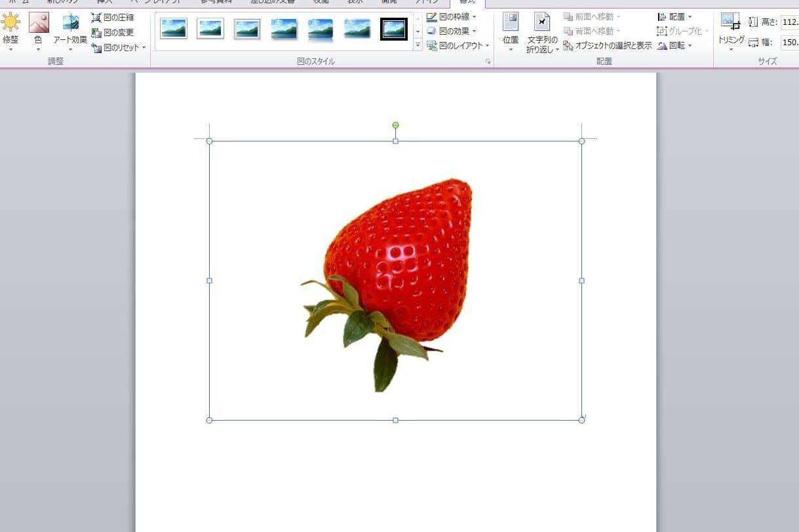Open the 図の効果 (Picture Effects) dropdown
The width and height of the screenshot is (799, 532).
[475, 31]
